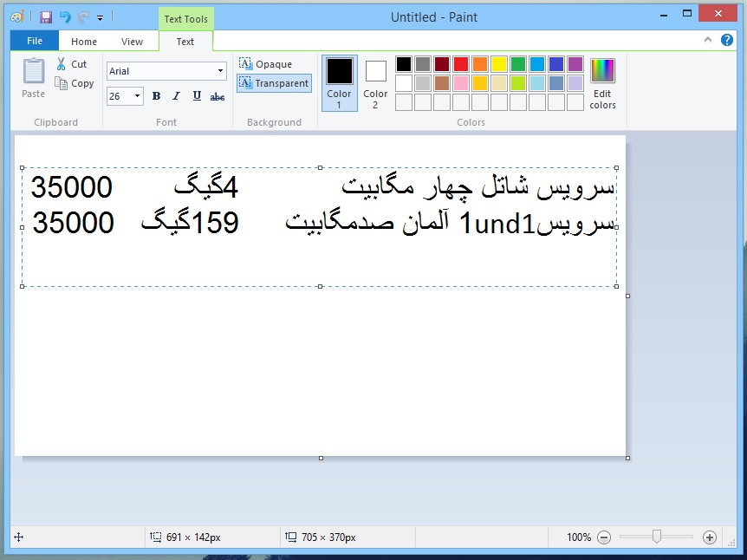
Task: Pick the turquoise blue color swatch
Action: tap(537, 64)
